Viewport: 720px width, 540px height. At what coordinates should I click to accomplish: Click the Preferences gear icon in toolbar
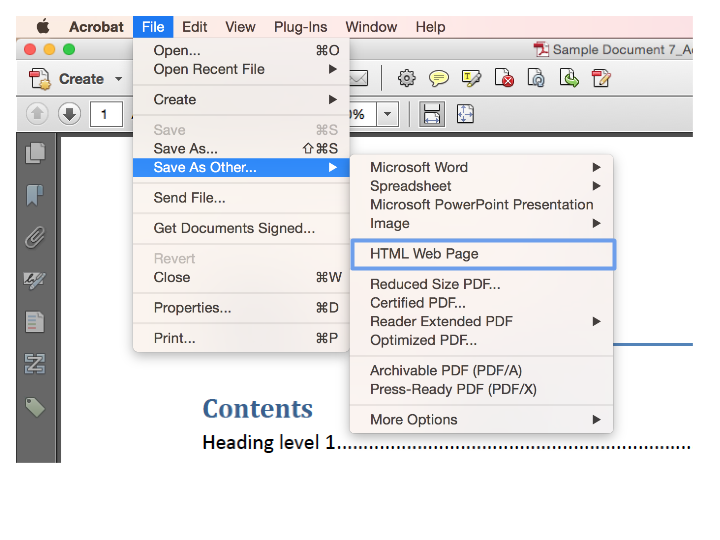(x=406, y=78)
